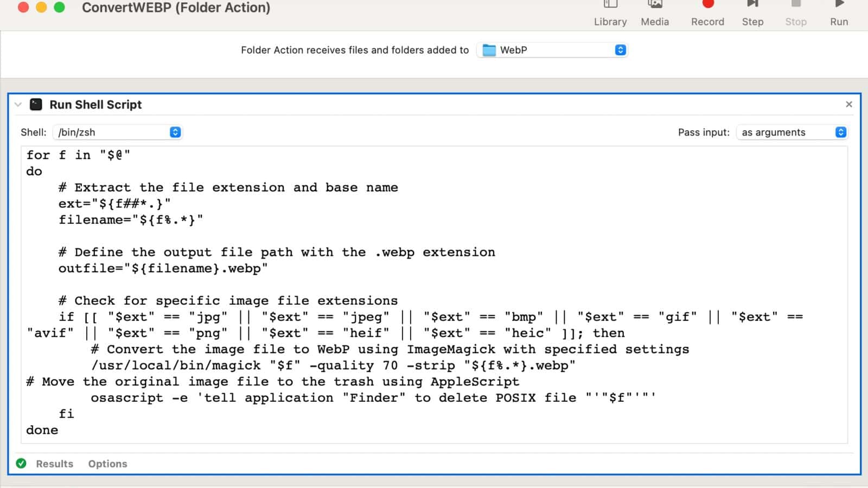Open the Pass input dropdown
Image resolution: width=868 pixels, height=488 pixels.
coord(792,132)
